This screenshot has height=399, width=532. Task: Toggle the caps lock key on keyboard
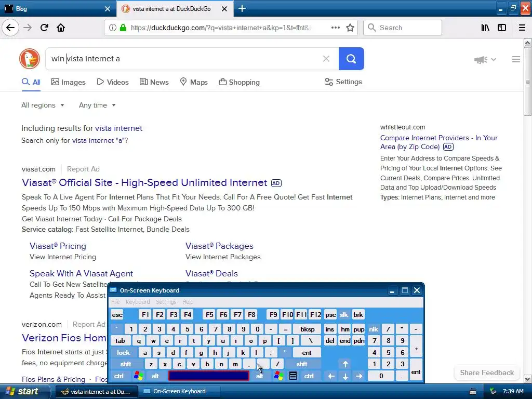point(124,353)
